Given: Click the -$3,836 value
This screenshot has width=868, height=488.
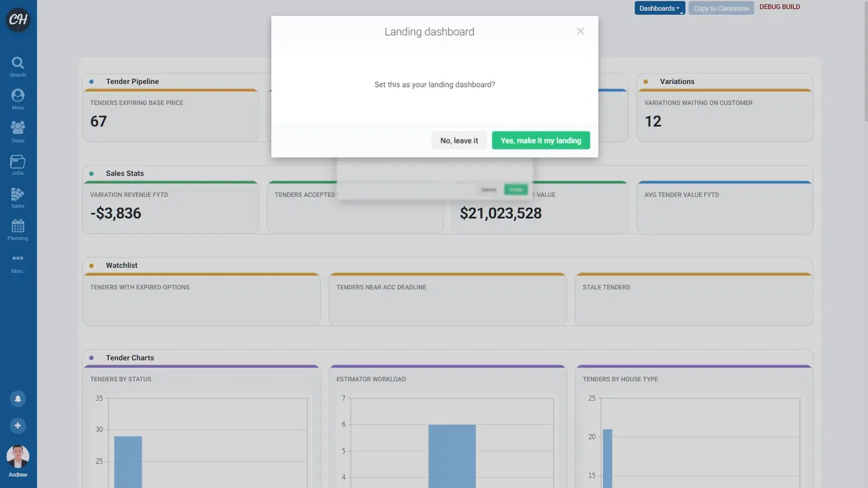Looking at the screenshot, I should pos(116,213).
